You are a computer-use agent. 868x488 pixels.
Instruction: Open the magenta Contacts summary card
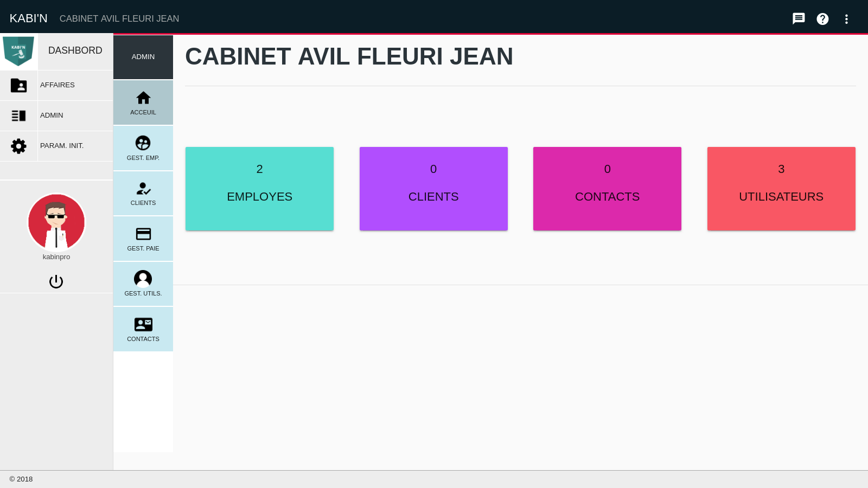tap(607, 189)
